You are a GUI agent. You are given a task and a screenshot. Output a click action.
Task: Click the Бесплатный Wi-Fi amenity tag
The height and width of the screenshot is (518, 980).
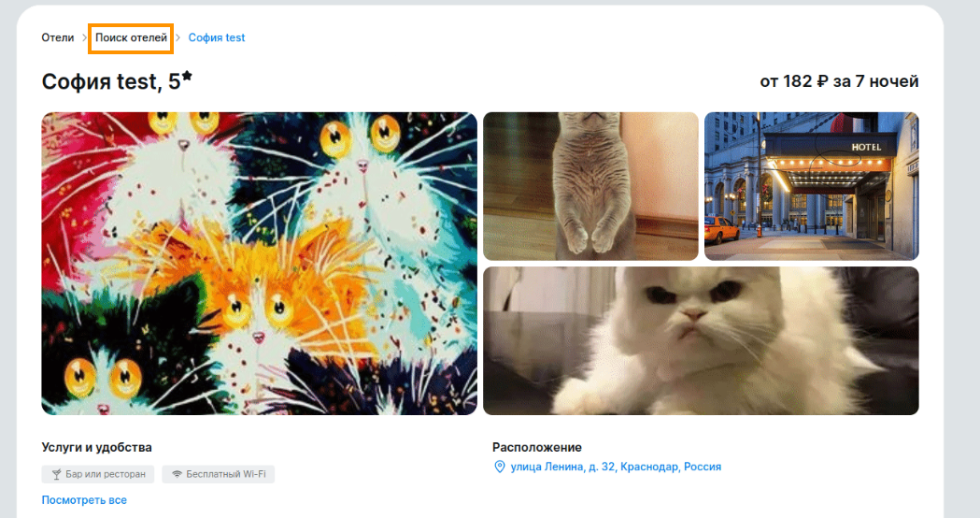[x=218, y=474]
